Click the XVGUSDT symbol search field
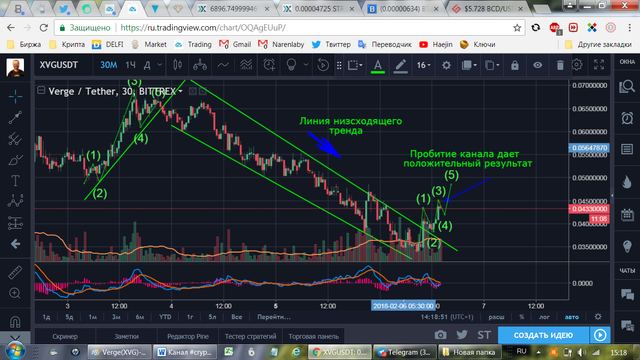 59,65
